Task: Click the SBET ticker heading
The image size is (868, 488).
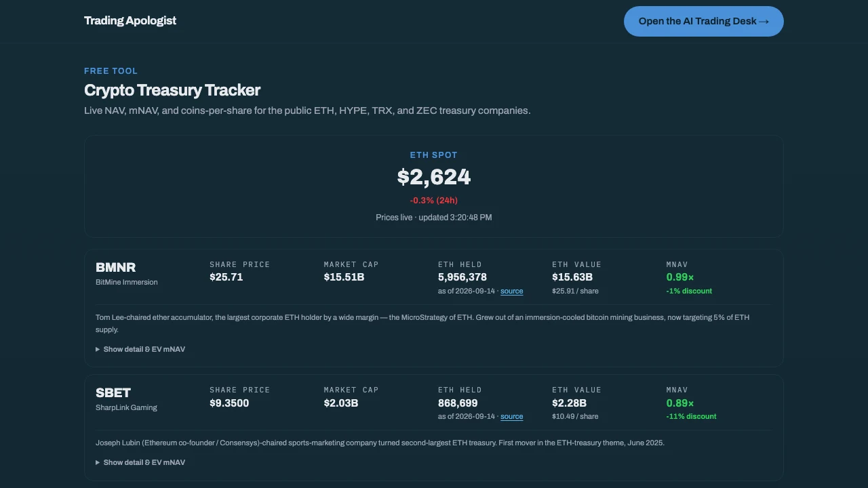Action: click(113, 392)
